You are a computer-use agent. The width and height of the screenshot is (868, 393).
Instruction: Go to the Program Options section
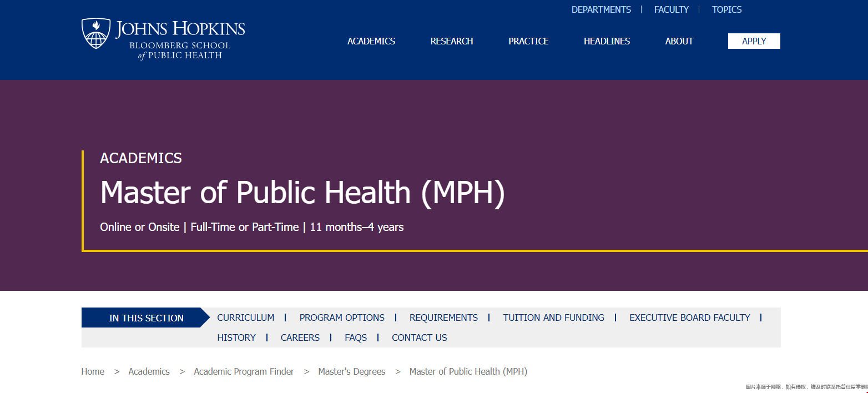(x=342, y=318)
